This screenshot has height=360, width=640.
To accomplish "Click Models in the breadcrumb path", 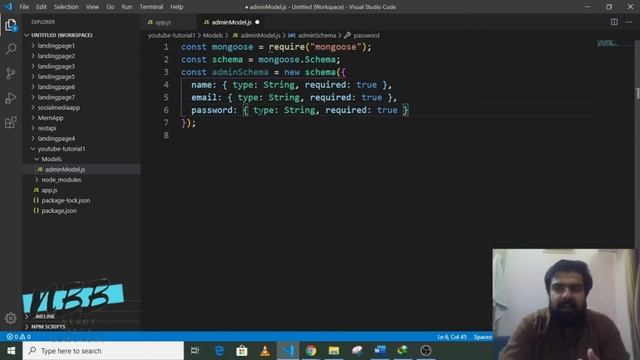I will (213, 36).
